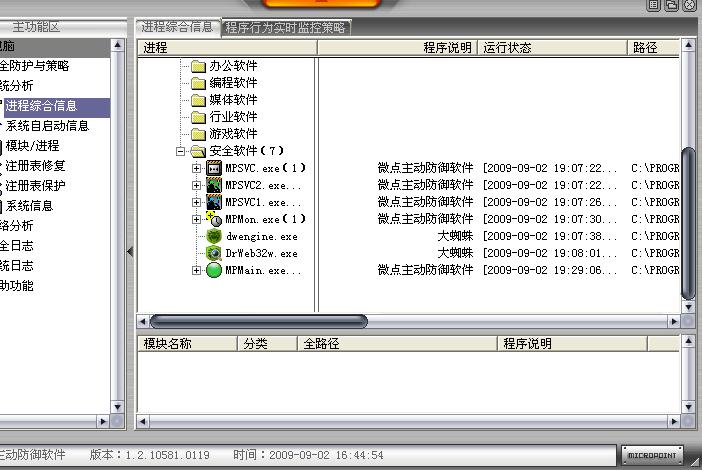Click the green MPMain.exe icon
702x470 pixels.
tap(214, 270)
